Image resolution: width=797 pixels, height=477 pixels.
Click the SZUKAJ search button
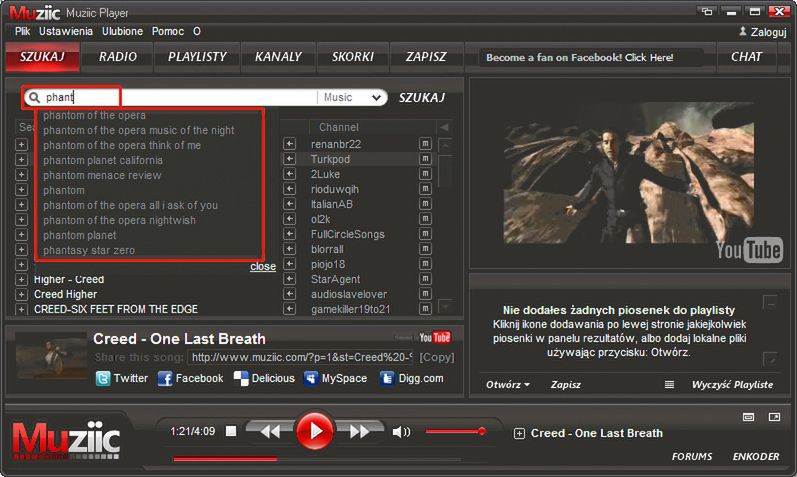422,97
